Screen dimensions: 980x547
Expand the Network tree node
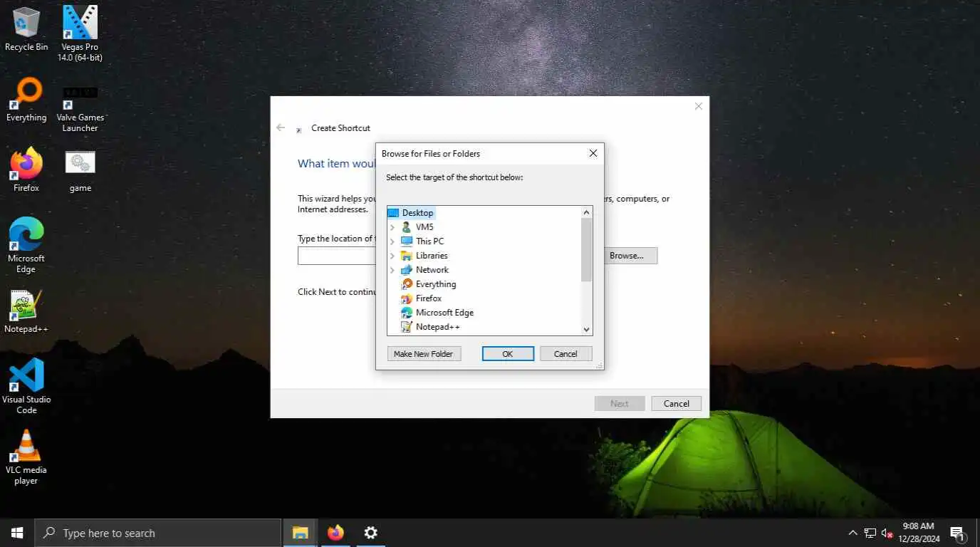[x=392, y=270]
